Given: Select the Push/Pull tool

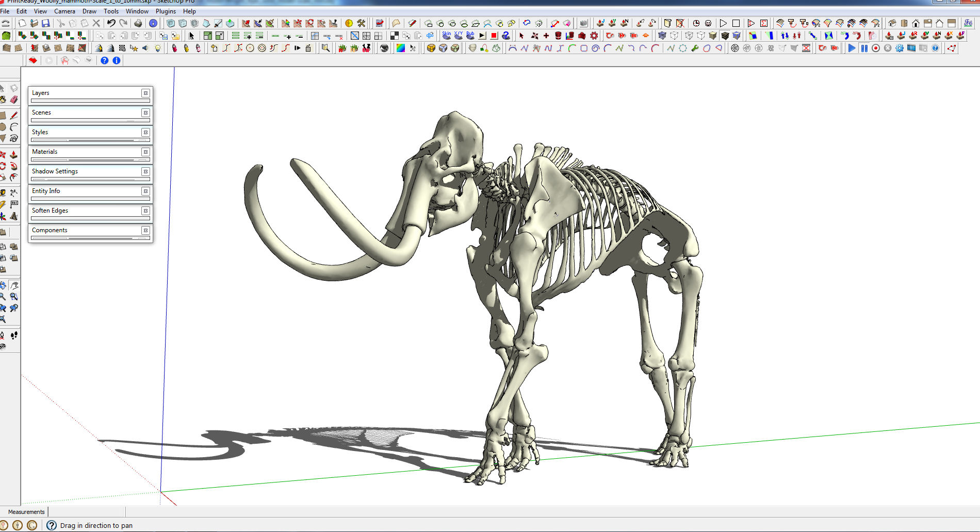Looking at the screenshot, I should 14,155.
